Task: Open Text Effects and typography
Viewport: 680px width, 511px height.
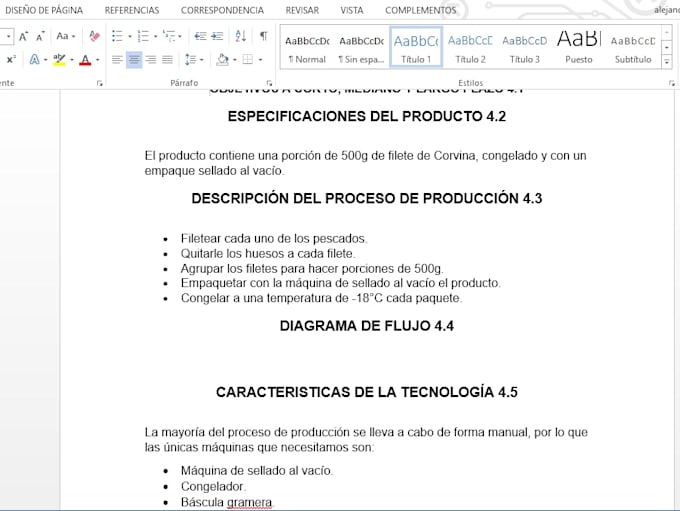Action: [34, 59]
